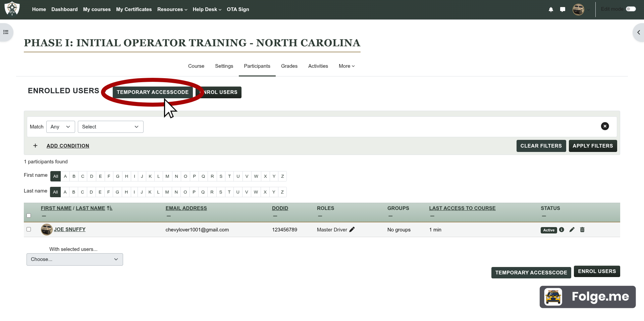644x321 pixels.
Task: Expand the With selected users Choose dropdown
Action: pyautogui.click(x=74, y=259)
